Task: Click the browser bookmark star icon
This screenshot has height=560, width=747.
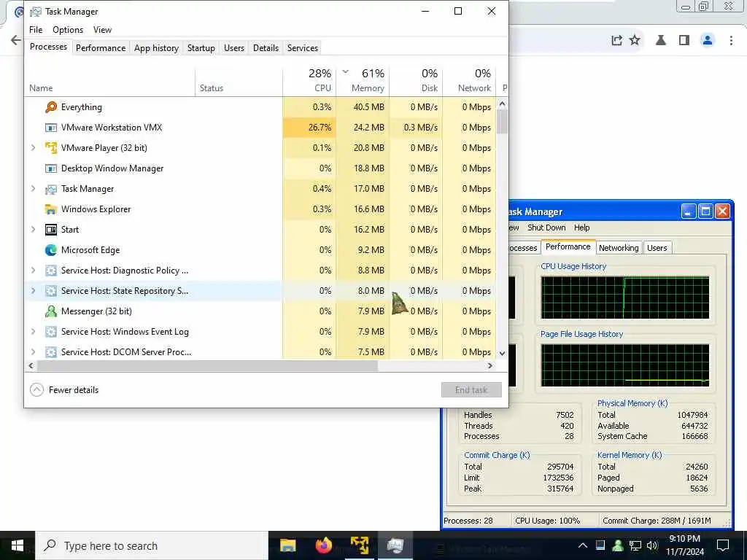Action: (635, 40)
